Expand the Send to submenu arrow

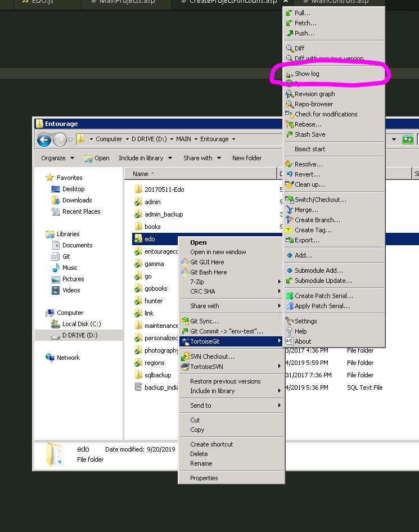tap(279, 405)
